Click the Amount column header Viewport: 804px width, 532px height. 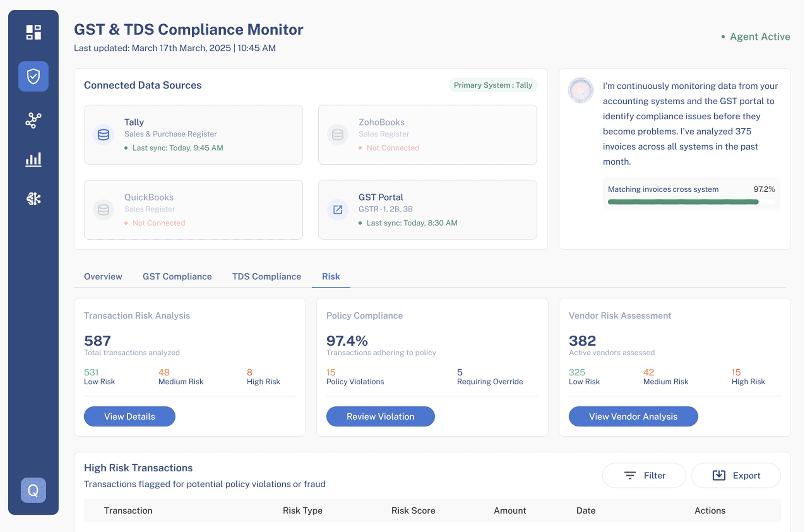[x=510, y=510]
